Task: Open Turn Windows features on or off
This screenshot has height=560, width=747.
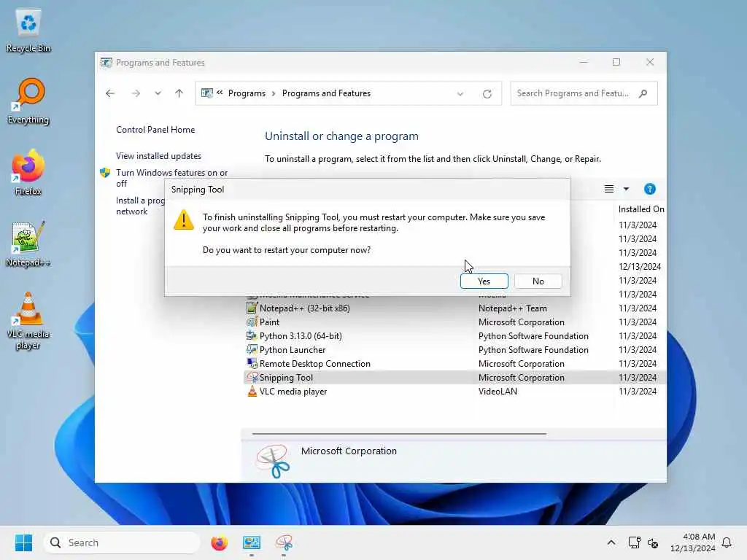Action: point(171,178)
